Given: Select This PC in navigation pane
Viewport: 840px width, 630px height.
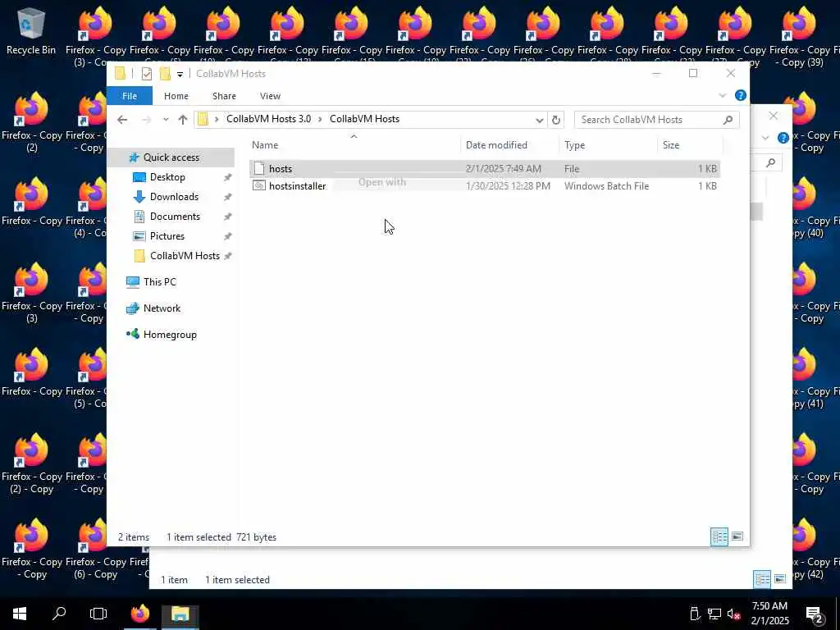Looking at the screenshot, I should pos(159,282).
